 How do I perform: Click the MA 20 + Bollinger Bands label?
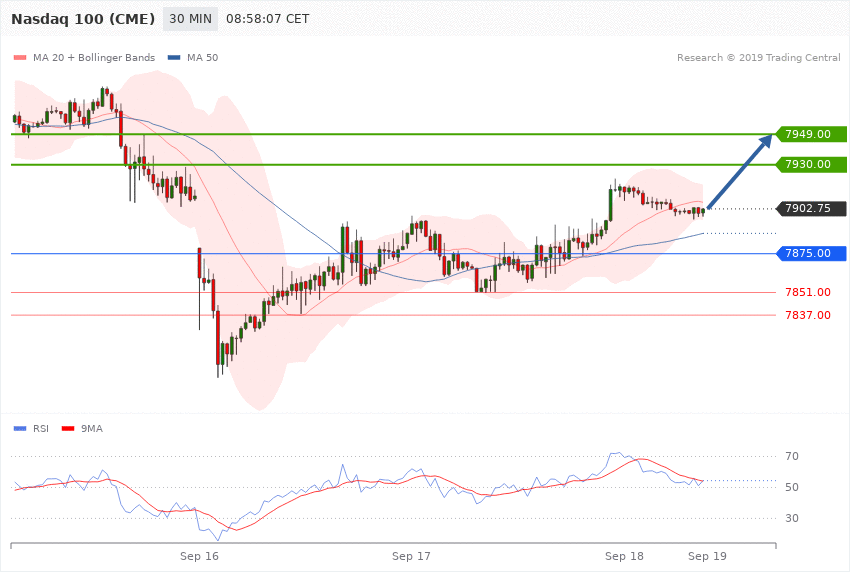click(94, 57)
